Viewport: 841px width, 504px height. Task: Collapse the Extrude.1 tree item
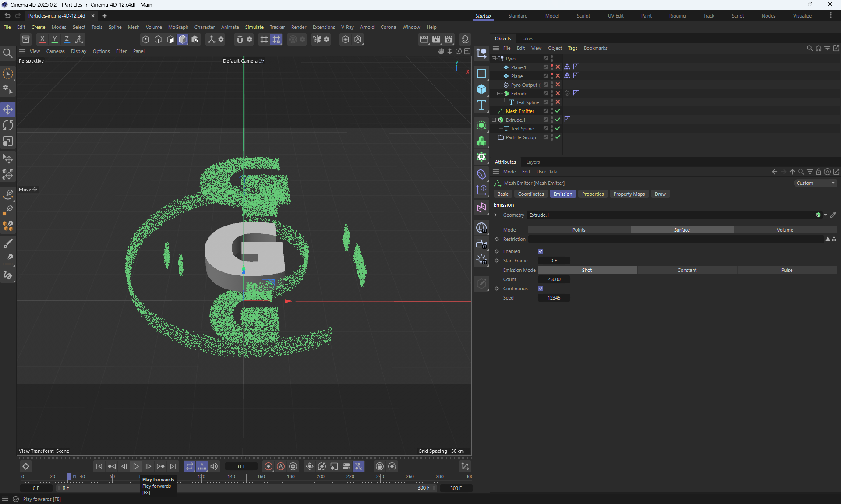point(494,120)
